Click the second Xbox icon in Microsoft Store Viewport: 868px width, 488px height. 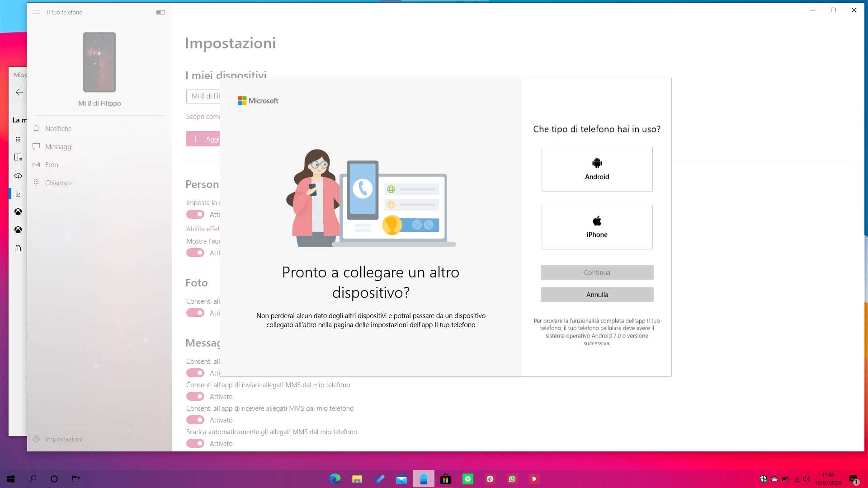pyautogui.click(x=18, y=230)
